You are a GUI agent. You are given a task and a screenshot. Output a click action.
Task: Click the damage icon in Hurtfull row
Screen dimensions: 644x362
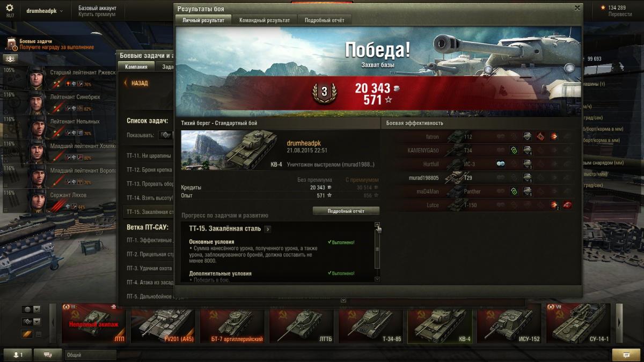click(527, 164)
